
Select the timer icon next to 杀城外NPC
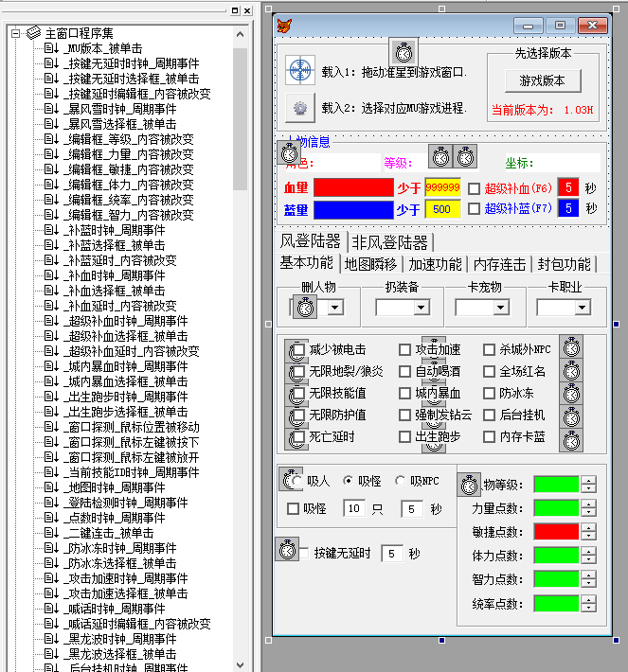click(571, 348)
